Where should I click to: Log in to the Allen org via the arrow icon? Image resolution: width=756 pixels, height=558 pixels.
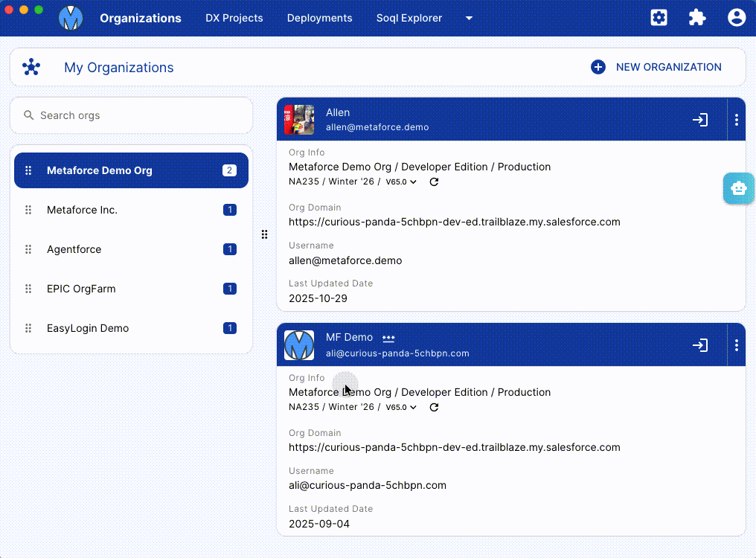(x=700, y=120)
